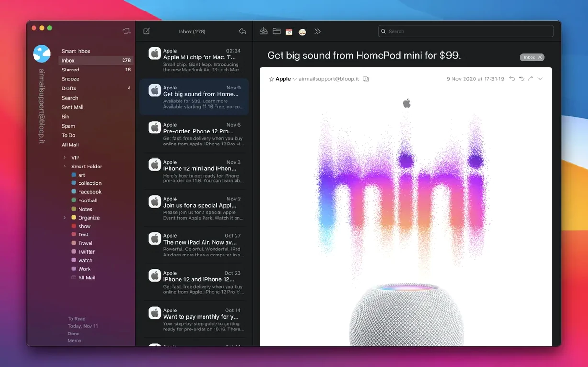Click the Search field

[x=465, y=31]
